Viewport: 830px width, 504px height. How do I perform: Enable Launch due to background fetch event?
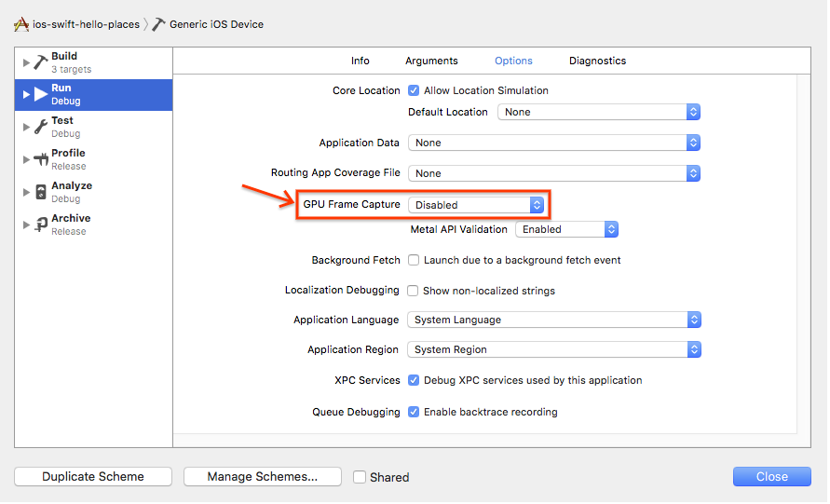(x=414, y=260)
